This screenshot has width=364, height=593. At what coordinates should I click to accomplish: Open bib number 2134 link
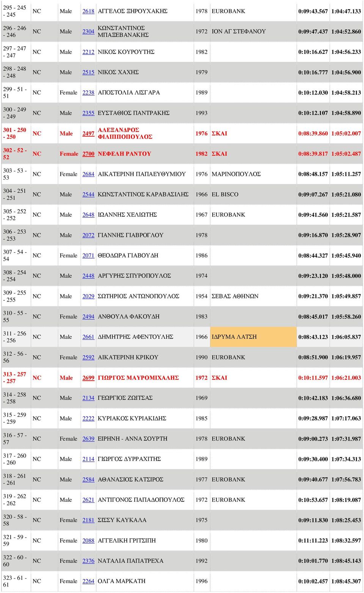coord(88,398)
